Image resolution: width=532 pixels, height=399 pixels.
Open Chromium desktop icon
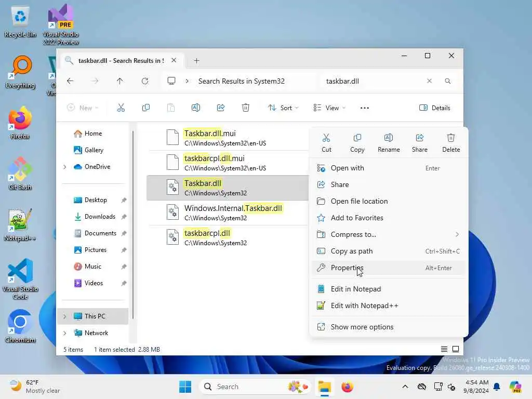[x=20, y=326]
